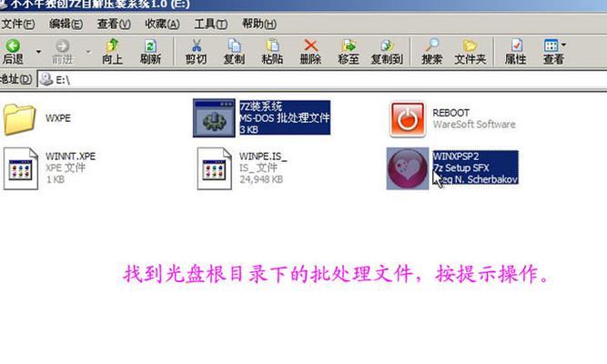Select the WINXPSP2 heart icon
The image size is (607, 364).
[x=408, y=168]
